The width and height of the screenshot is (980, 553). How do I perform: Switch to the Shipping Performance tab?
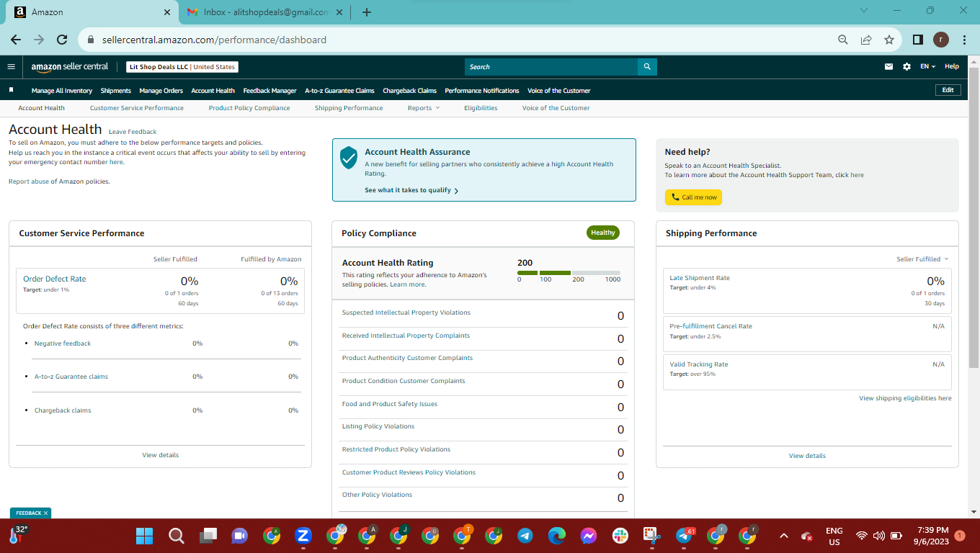349,108
